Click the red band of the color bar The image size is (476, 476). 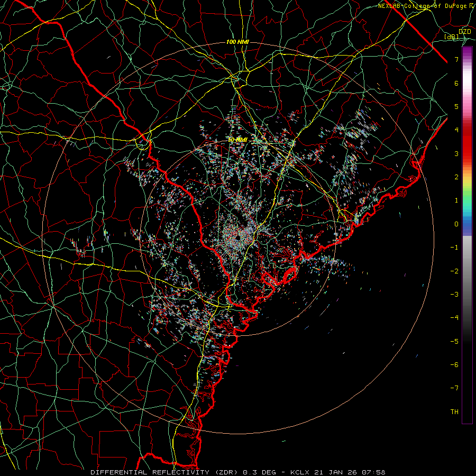point(467,143)
